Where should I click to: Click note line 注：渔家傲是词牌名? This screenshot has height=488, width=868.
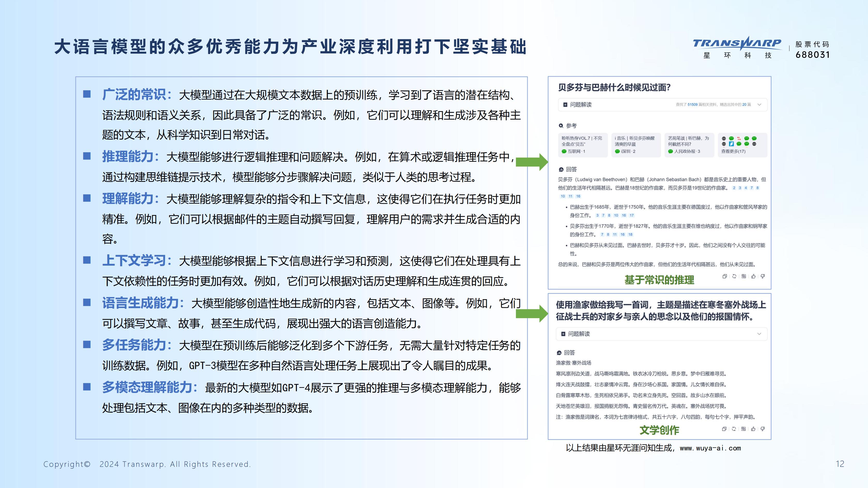(x=656, y=417)
